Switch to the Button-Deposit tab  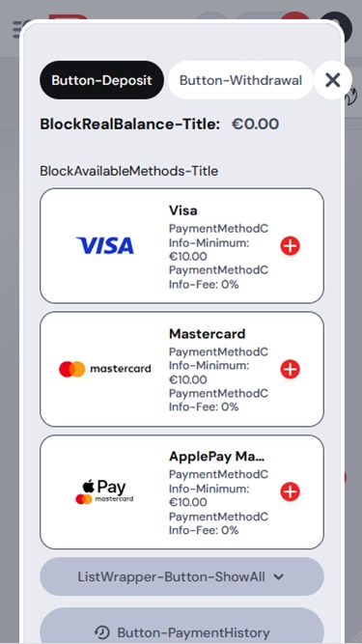click(101, 80)
